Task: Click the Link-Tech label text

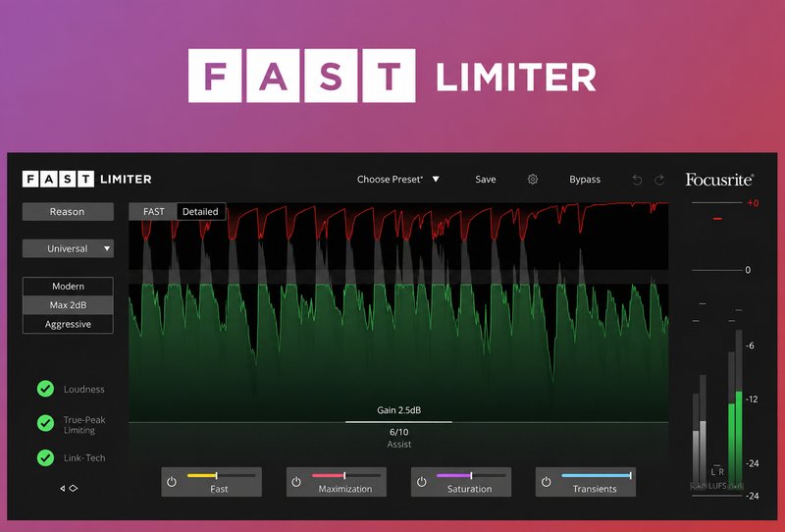Action: [x=84, y=457]
